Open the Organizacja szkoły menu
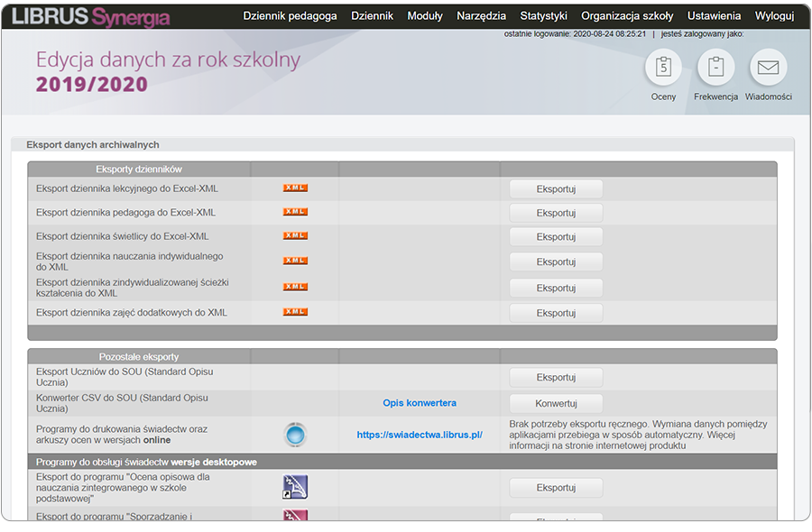This screenshot has width=812, height=532. click(x=627, y=15)
